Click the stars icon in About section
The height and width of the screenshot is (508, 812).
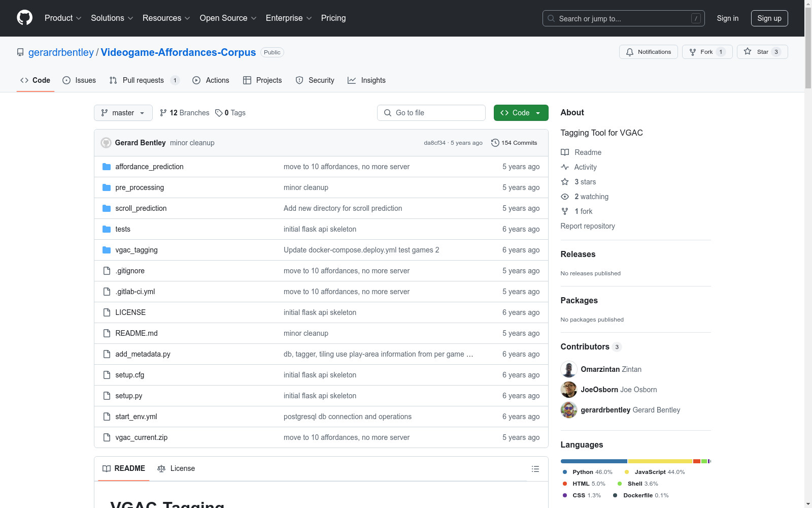click(x=565, y=182)
